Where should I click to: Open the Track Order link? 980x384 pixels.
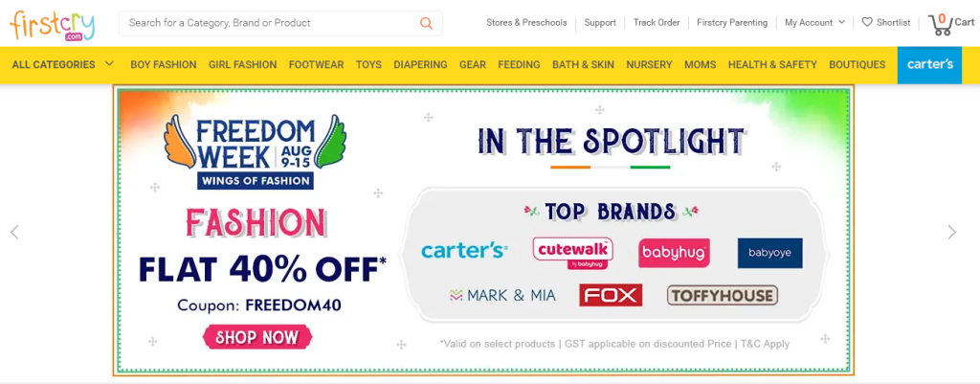pyautogui.click(x=657, y=23)
